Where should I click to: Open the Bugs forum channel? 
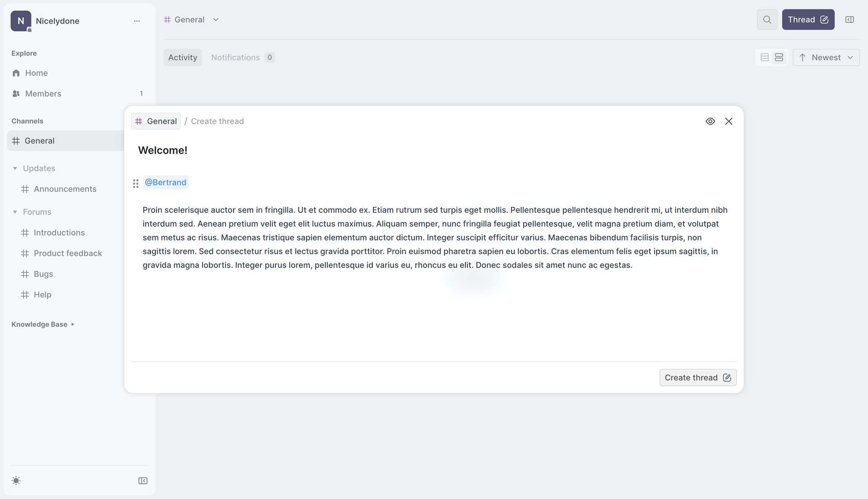(x=42, y=274)
